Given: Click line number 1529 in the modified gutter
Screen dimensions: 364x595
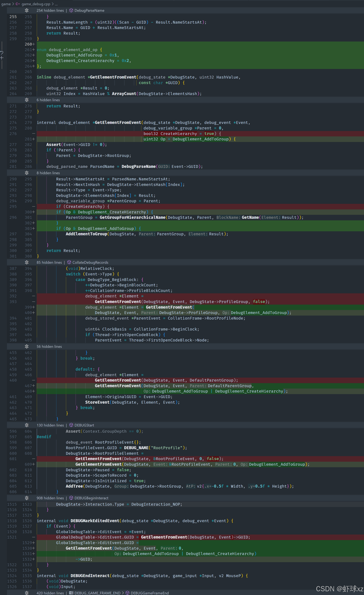Looking at the screenshot, I should [27, 543].
